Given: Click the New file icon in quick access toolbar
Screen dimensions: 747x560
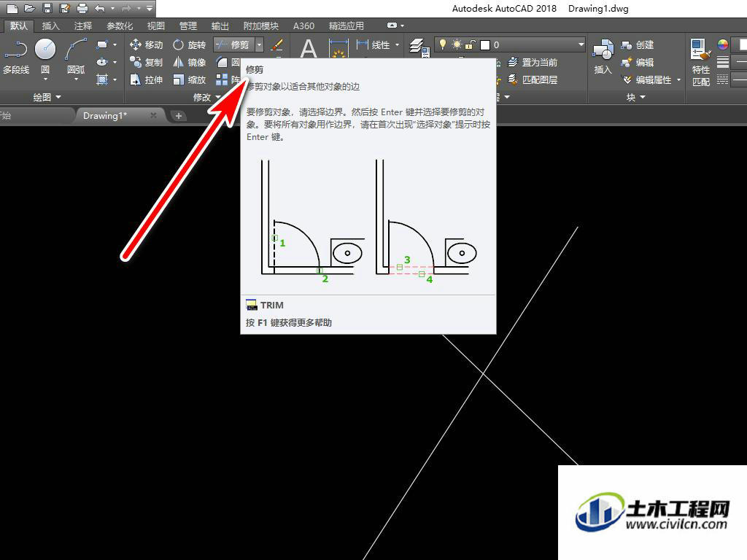Looking at the screenshot, I should pyautogui.click(x=12, y=8).
